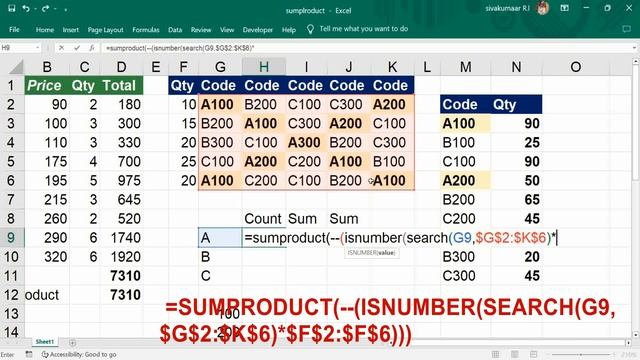Select the 'Count' label in cell H8

(264, 218)
